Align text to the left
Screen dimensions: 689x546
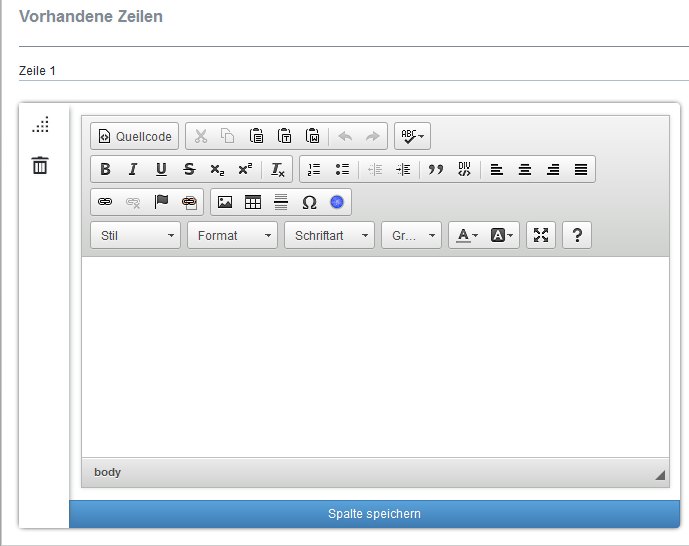[x=497, y=169]
